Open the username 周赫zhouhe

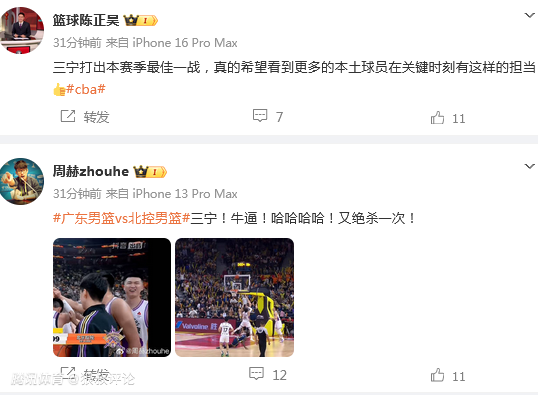click(x=91, y=171)
